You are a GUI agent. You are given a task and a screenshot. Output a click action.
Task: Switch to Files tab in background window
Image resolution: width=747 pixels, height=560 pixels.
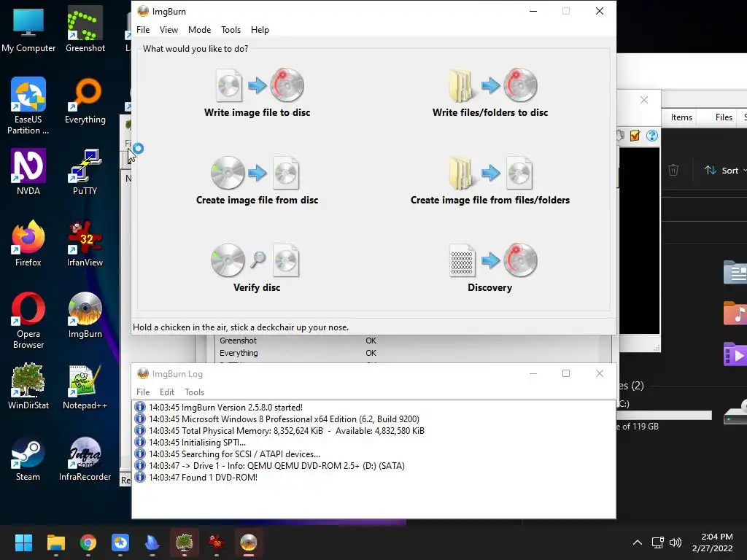pyautogui.click(x=724, y=117)
